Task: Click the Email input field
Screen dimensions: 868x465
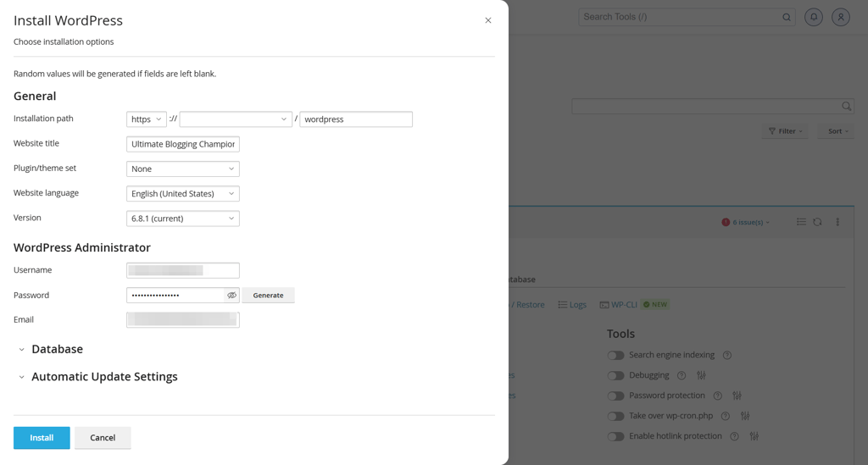Action: [183, 319]
